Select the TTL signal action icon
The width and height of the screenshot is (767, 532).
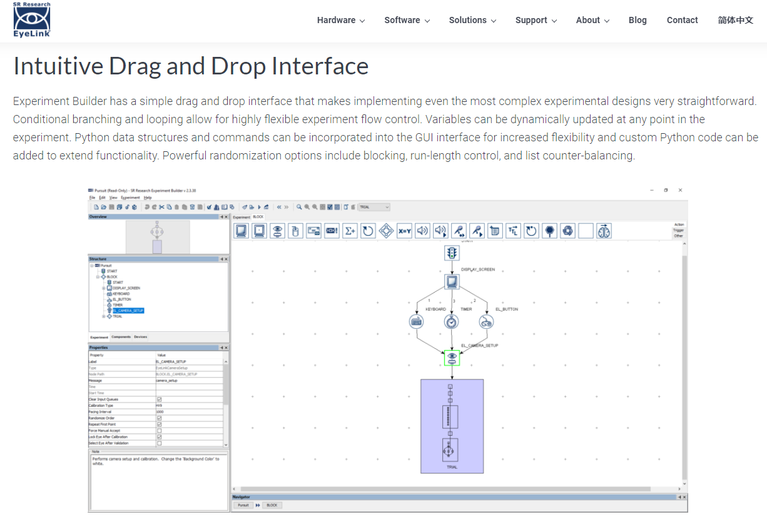point(514,231)
